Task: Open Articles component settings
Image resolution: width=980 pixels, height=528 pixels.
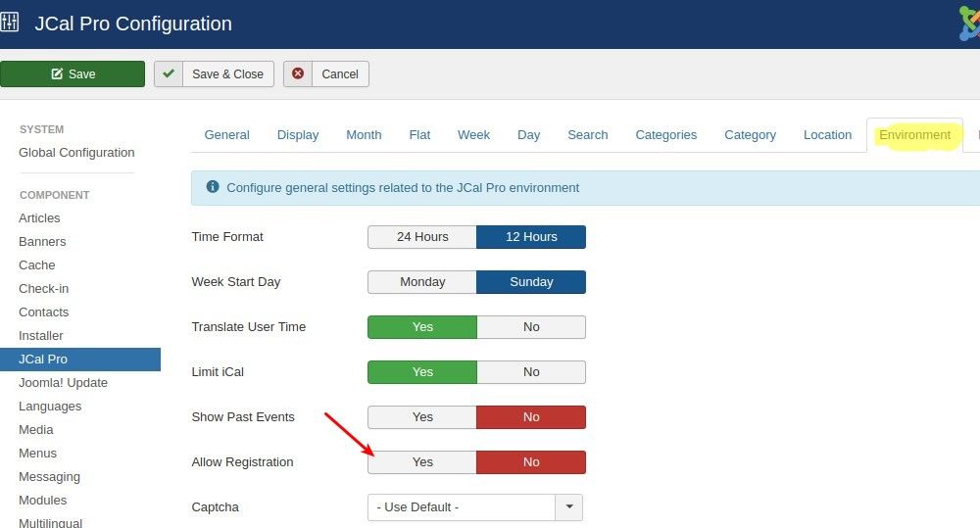Action: click(39, 218)
